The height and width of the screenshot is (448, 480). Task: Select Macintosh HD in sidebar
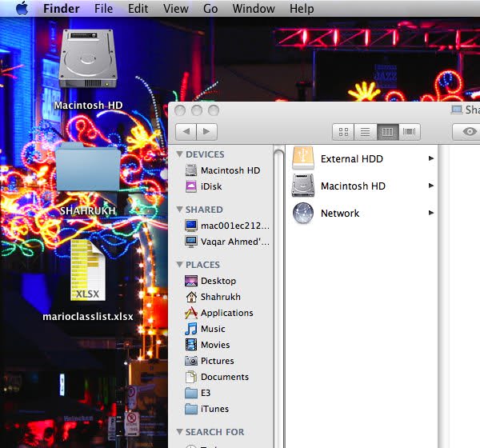[x=222, y=170]
